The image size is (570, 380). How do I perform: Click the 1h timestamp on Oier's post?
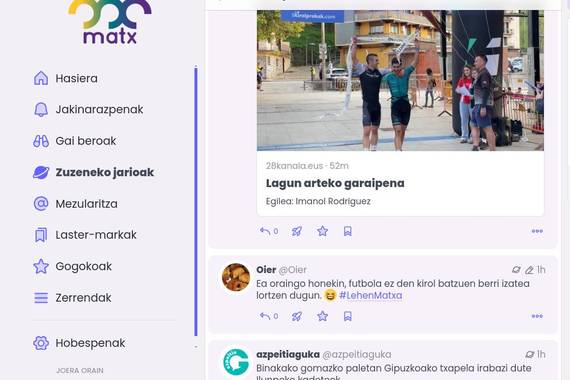coord(541,270)
